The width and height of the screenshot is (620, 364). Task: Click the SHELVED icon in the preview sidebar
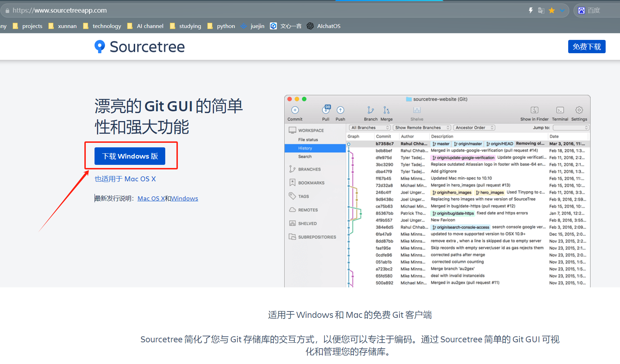point(292,223)
